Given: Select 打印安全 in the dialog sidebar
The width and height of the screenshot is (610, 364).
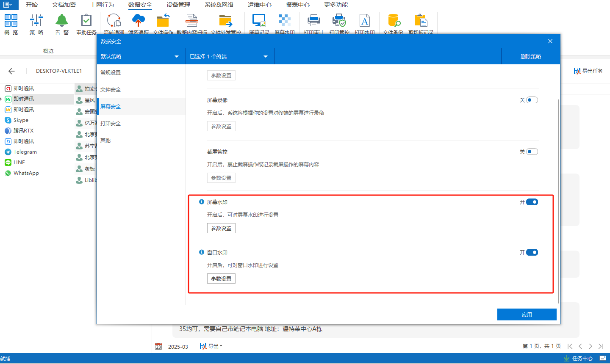Looking at the screenshot, I should [x=111, y=124].
